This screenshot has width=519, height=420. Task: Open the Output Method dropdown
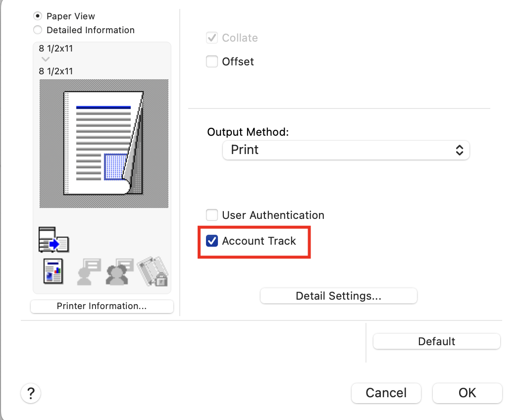coord(346,150)
